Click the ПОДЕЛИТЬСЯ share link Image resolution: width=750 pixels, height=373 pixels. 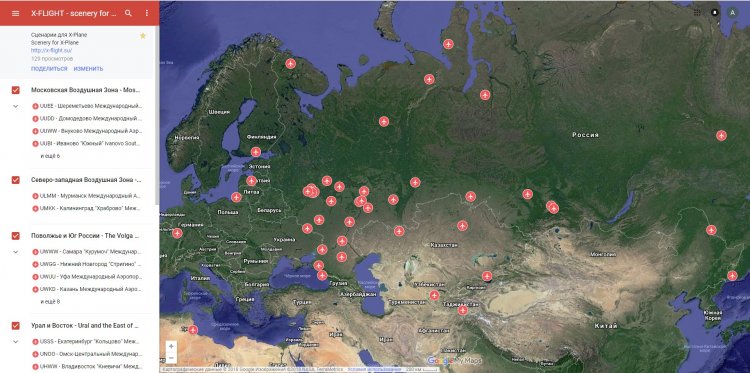49,68
